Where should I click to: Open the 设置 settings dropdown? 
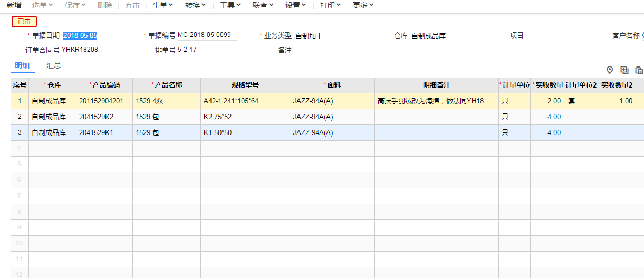pyautogui.click(x=295, y=5)
